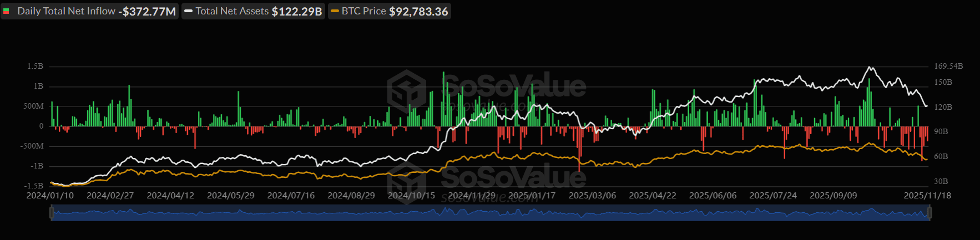Click the 90B right axis label
The width and height of the screenshot is (980, 240).
tap(941, 132)
